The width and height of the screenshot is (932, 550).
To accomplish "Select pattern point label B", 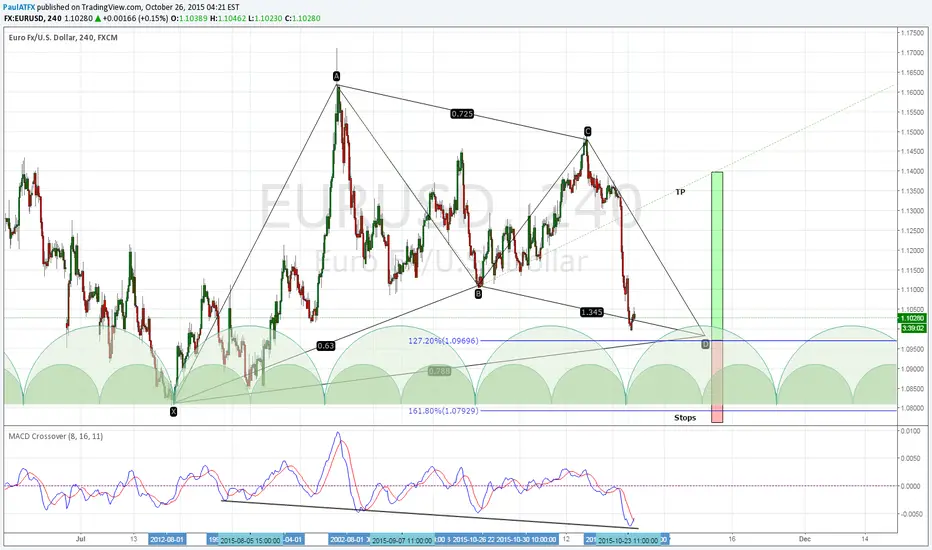I will tap(478, 293).
